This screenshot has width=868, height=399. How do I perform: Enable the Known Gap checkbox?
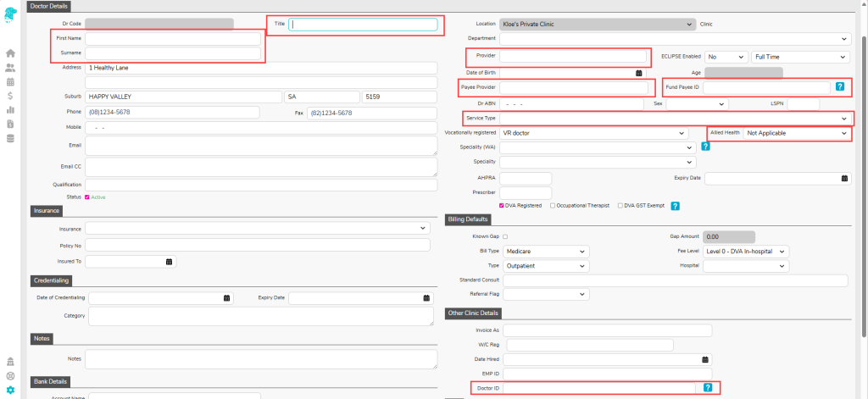point(506,236)
